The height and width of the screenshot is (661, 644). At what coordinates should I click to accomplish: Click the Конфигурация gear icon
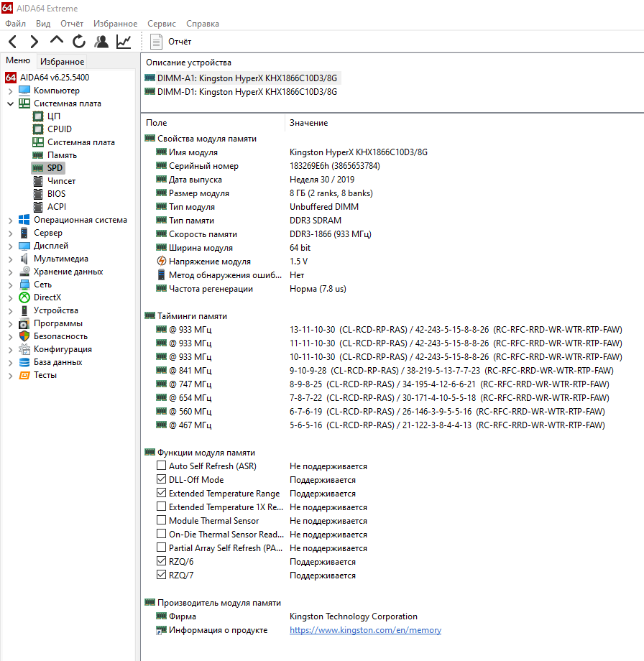24,349
